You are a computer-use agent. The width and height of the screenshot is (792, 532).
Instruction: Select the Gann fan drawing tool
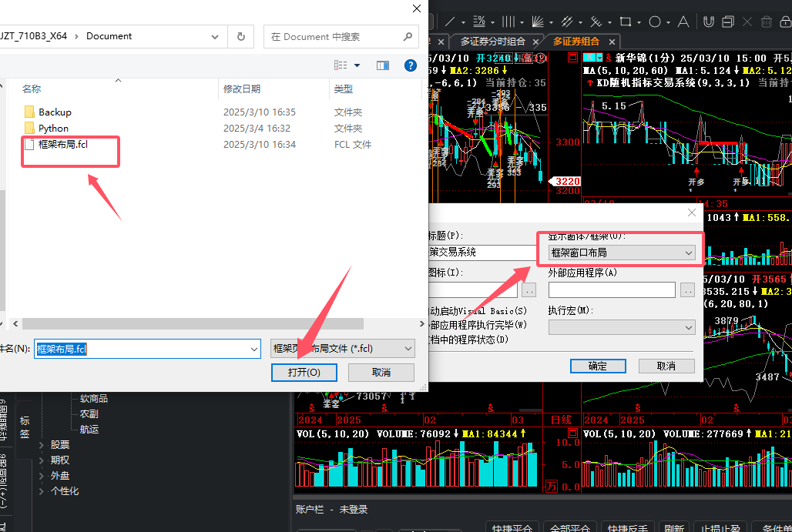pyautogui.click(x=538, y=22)
